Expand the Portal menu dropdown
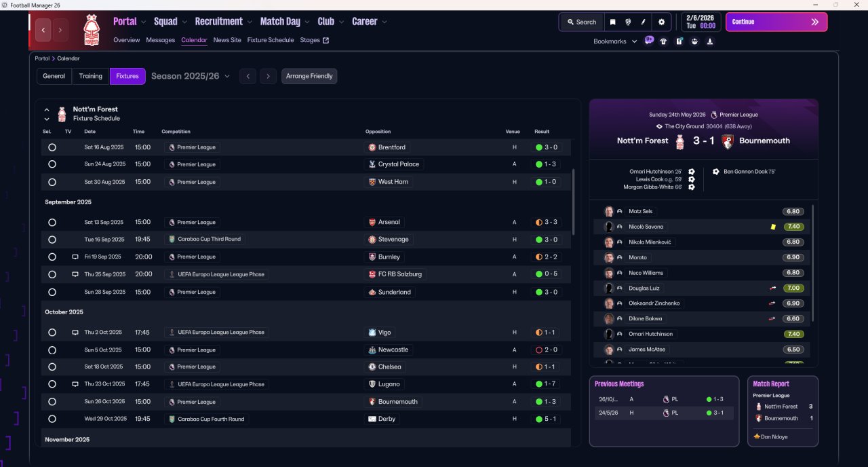The height and width of the screenshot is (467, 868). pyautogui.click(x=144, y=22)
